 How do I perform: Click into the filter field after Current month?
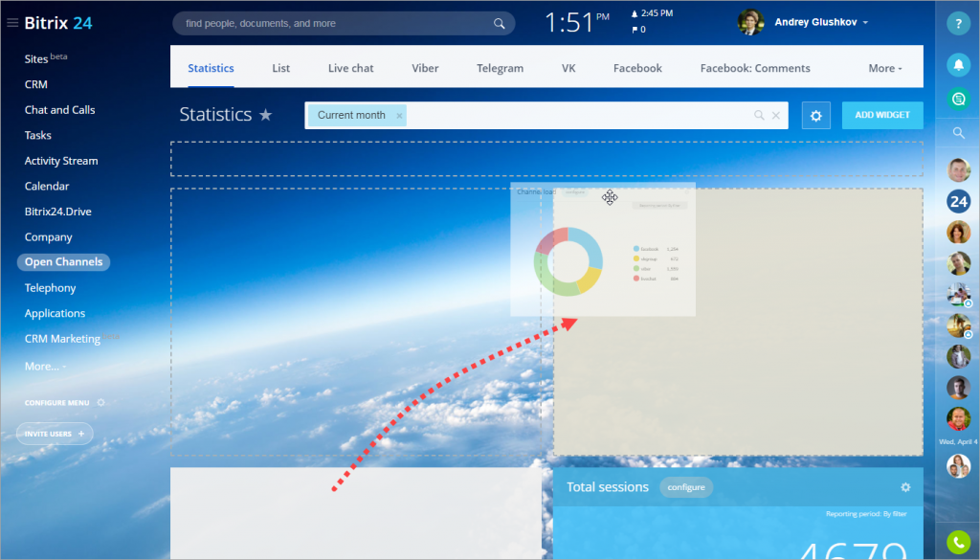(x=578, y=116)
